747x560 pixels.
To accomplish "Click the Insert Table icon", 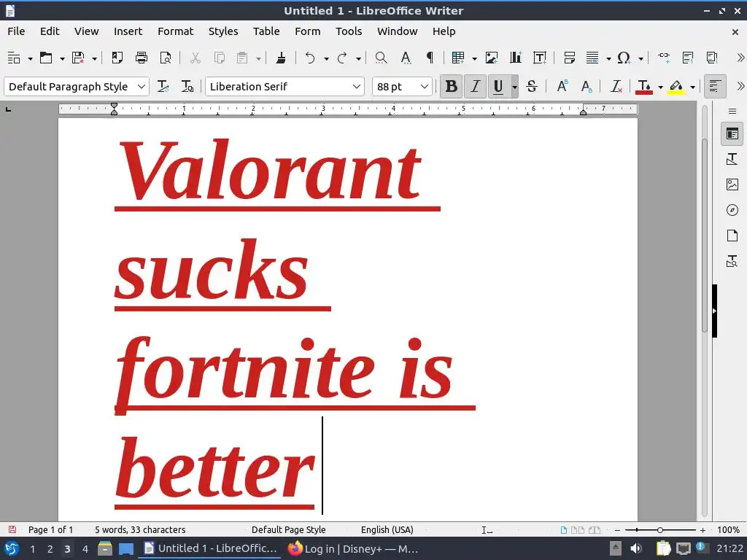I will point(458,58).
